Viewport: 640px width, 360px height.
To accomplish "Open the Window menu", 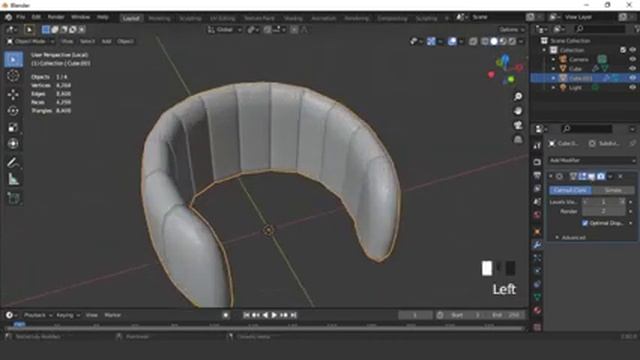I will click(x=80, y=17).
